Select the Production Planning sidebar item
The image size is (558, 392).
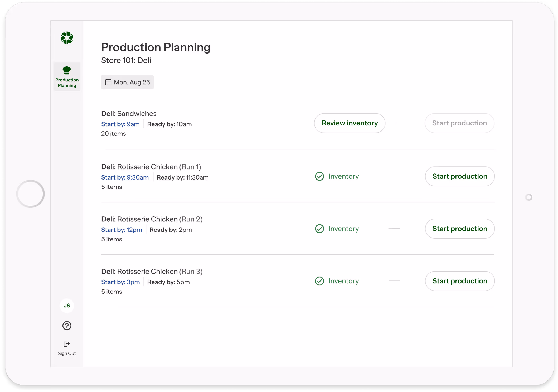tap(67, 76)
